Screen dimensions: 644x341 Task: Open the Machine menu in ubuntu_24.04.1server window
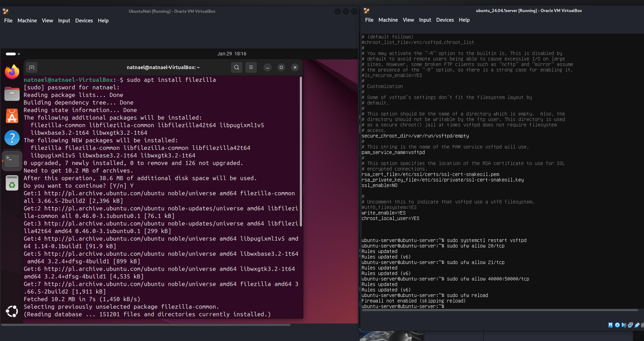[388, 20]
